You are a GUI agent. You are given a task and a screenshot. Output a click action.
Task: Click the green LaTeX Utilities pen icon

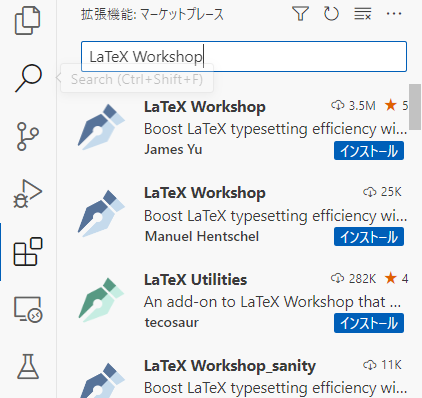(101, 300)
